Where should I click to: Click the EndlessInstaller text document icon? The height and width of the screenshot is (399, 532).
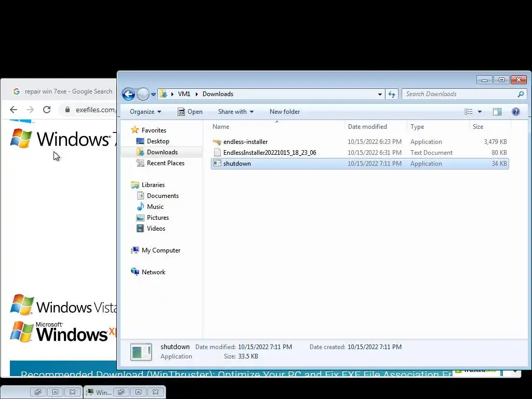coord(217,153)
